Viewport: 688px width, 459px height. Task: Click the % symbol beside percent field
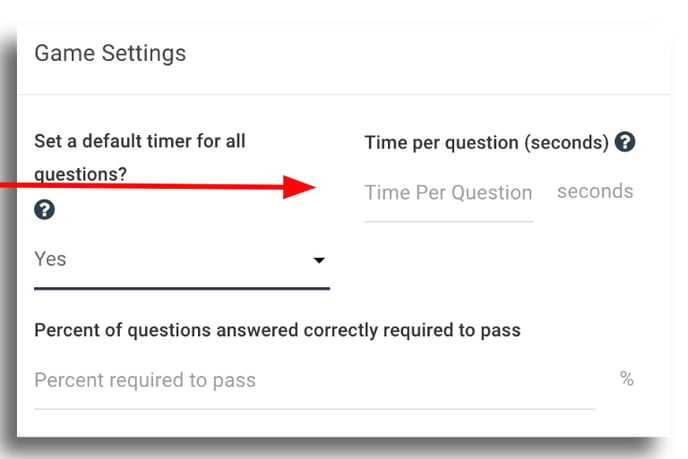point(627,379)
